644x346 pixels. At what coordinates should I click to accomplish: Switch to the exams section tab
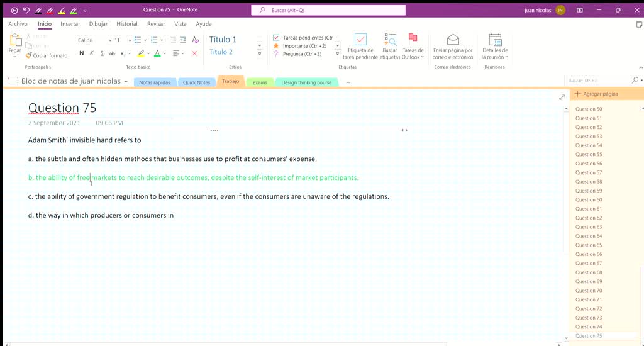click(x=260, y=82)
